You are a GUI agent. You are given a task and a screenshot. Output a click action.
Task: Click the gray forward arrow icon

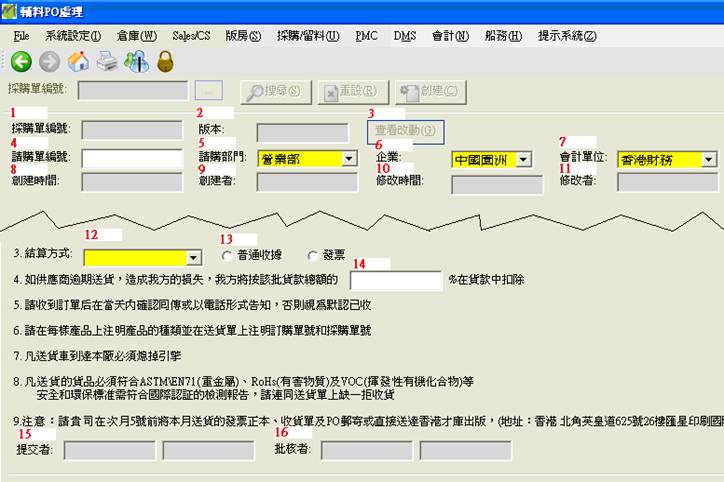(x=50, y=62)
